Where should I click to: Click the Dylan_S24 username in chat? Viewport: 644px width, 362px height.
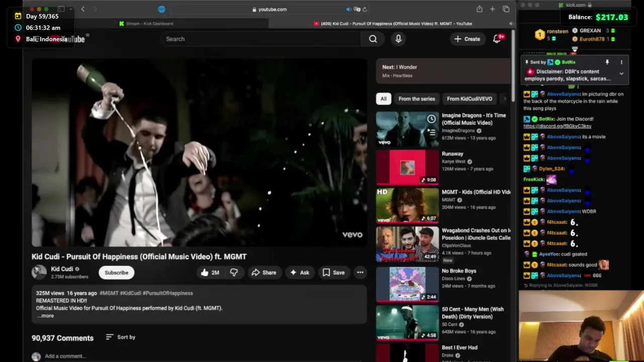(x=550, y=169)
